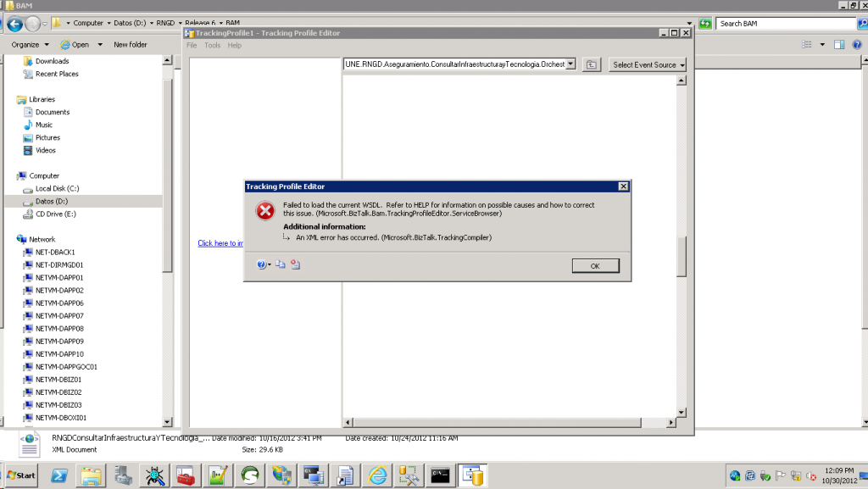Screen dimensions: 868x489
Task: Click OK to dismiss the error dialog
Action: (594, 266)
